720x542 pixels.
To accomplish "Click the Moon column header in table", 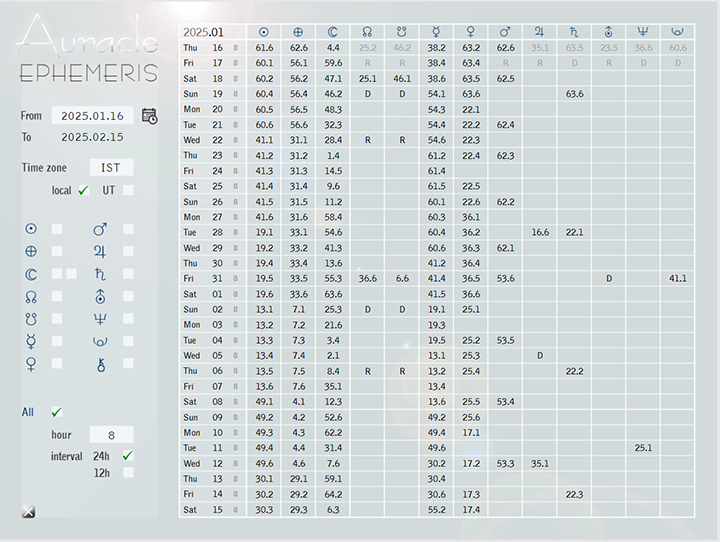I will click(332, 32).
